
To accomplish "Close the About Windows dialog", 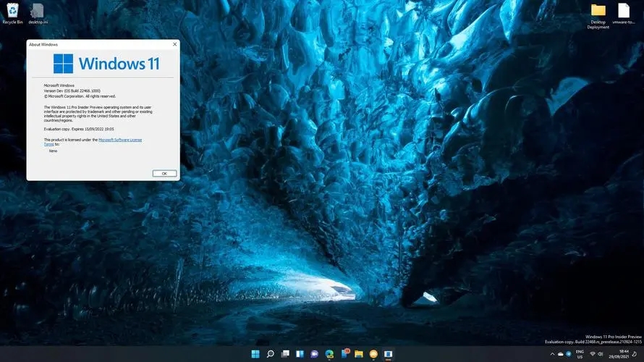I will point(174,44).
